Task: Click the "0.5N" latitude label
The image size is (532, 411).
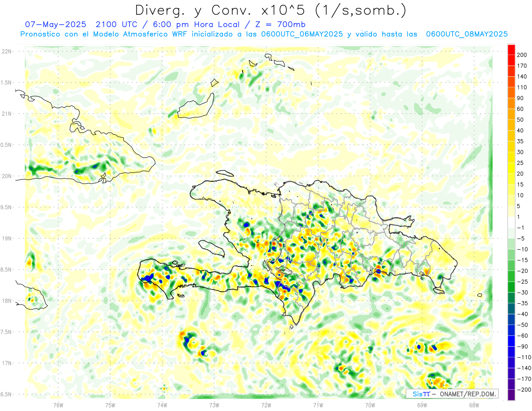Action: tap(6, 145)
